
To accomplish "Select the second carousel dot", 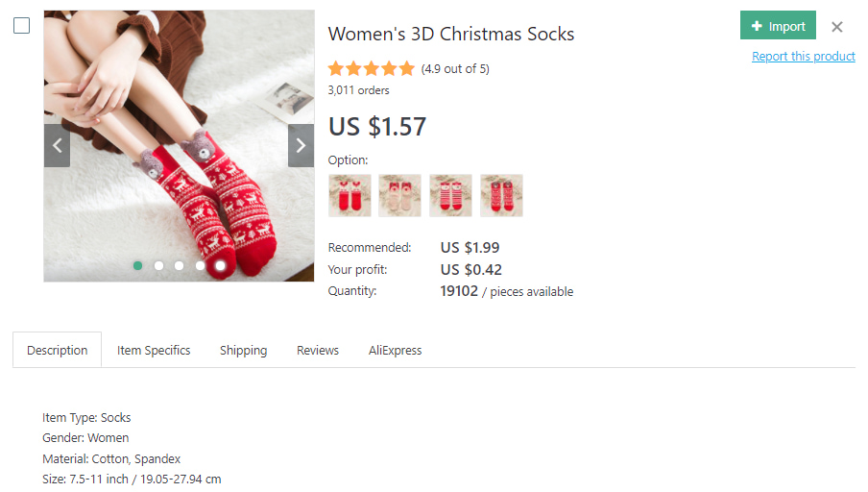I will (158, 265).
